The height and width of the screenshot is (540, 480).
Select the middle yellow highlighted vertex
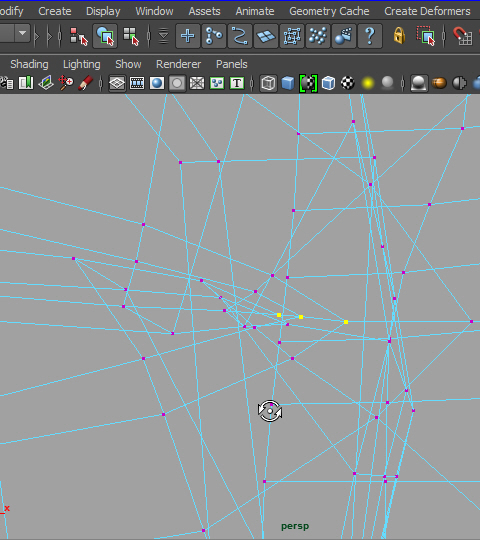point(301,317)
